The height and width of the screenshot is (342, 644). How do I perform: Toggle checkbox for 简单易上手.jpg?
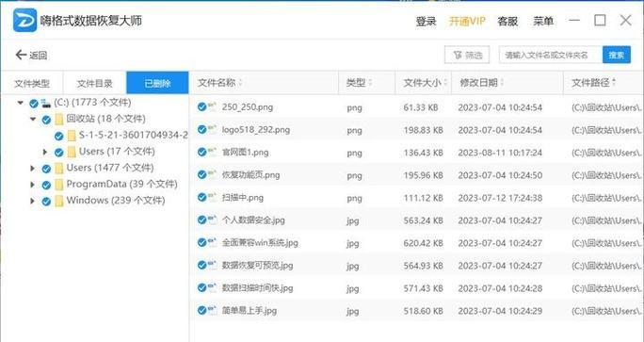coord(201,310)
